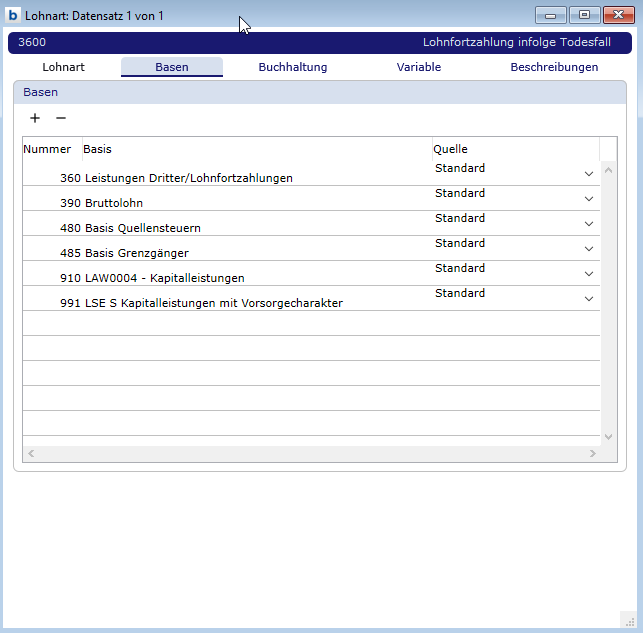Sort by the Nummer column header
Viewport: 643px width, 633px height.
[47, 149]
